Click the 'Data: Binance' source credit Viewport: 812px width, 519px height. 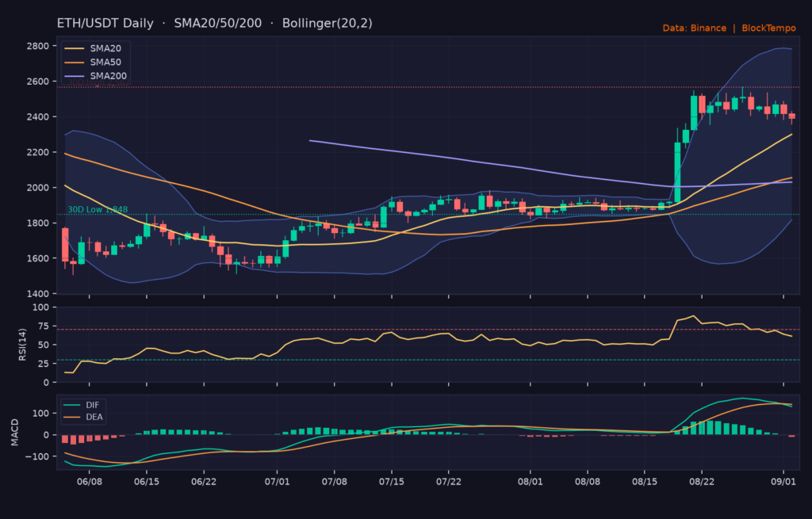[x=695, y=28]
